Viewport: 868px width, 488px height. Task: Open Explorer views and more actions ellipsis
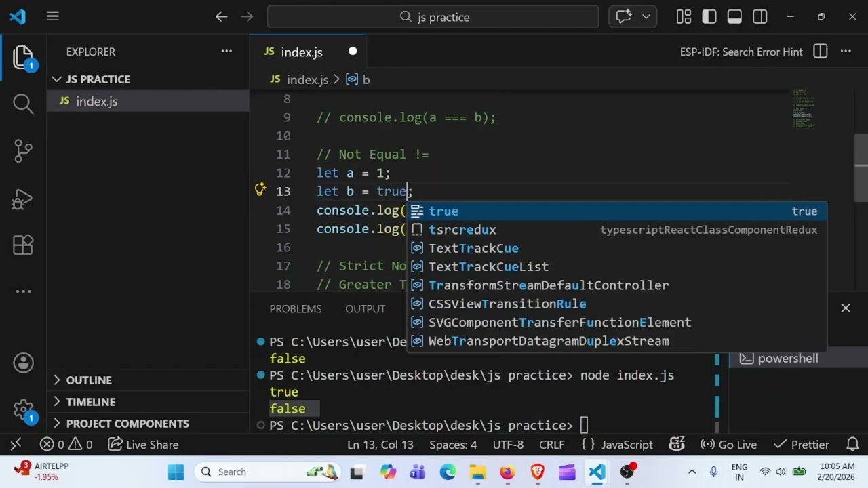226,52
